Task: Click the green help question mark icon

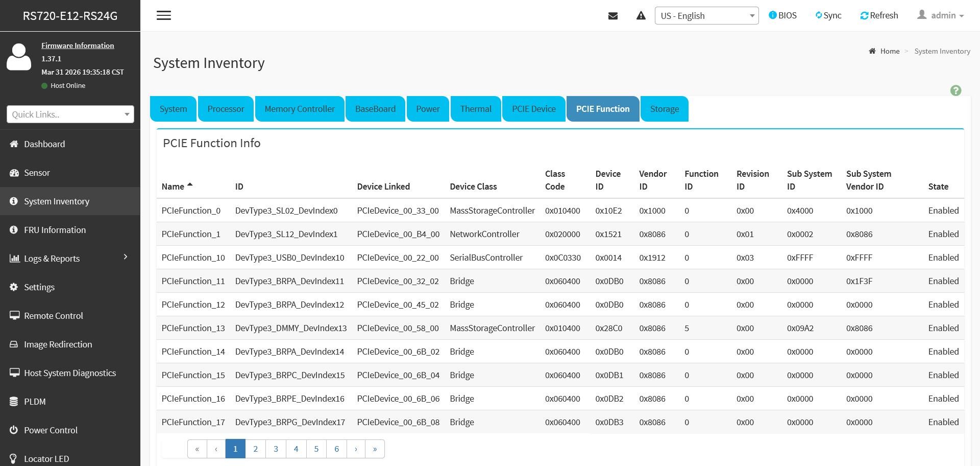Action: click(x=955, y=90)
